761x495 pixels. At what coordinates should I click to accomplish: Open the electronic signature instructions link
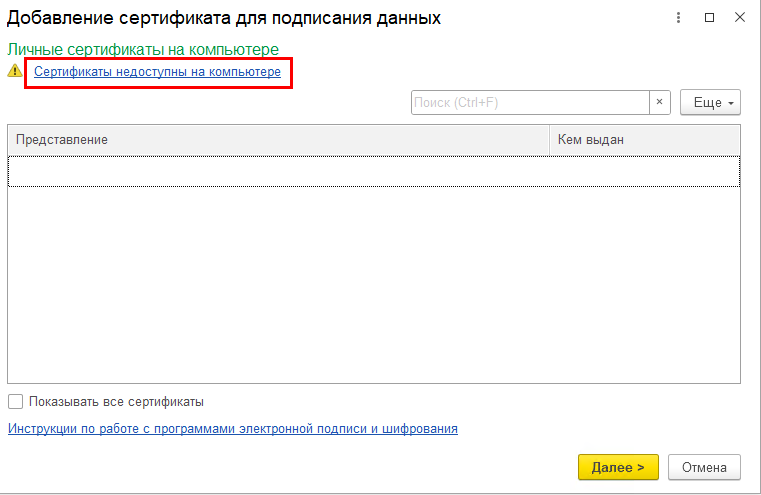tap(233, 429)
